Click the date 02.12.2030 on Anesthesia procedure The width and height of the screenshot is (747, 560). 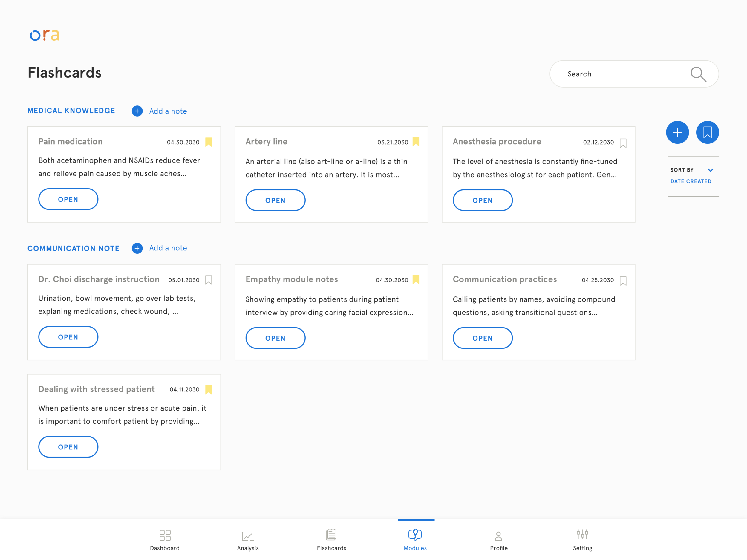click(598, 143)
